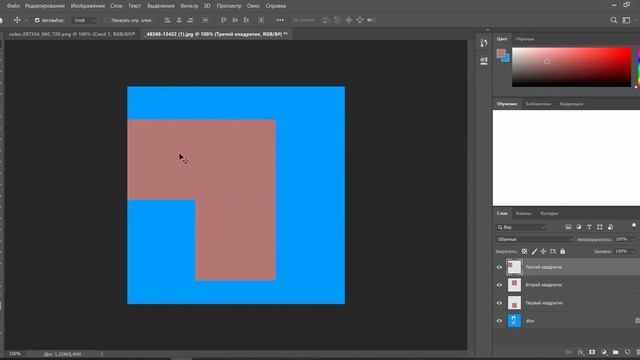This screenshot has height=360, width=640.
Task: Switch to the Каналы tab
Action: [x=523, y=213]
